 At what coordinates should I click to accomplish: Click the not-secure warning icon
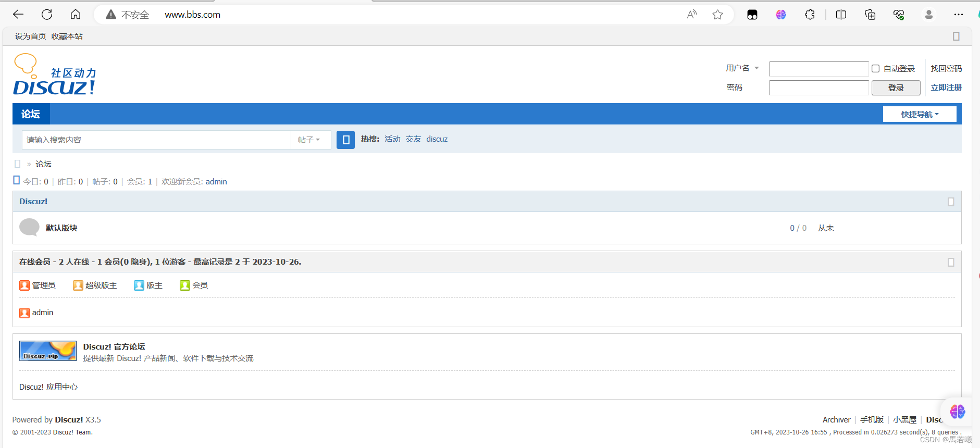[111, 15]
